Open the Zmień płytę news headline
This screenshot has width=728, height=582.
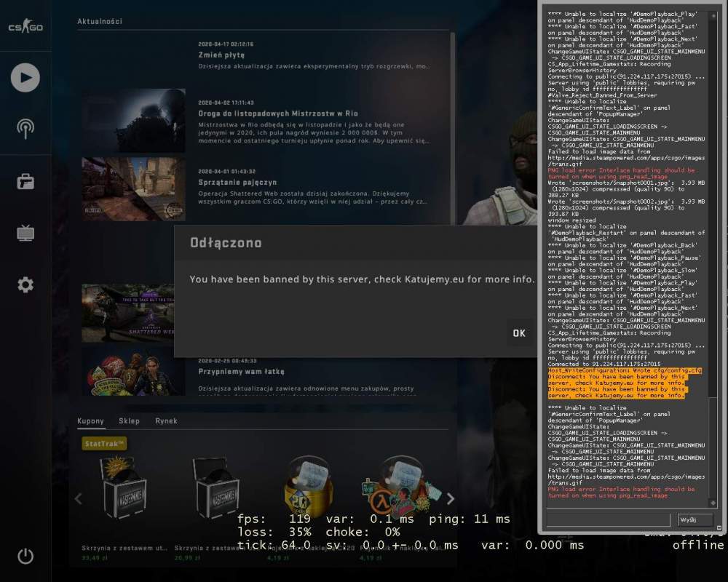221,55
